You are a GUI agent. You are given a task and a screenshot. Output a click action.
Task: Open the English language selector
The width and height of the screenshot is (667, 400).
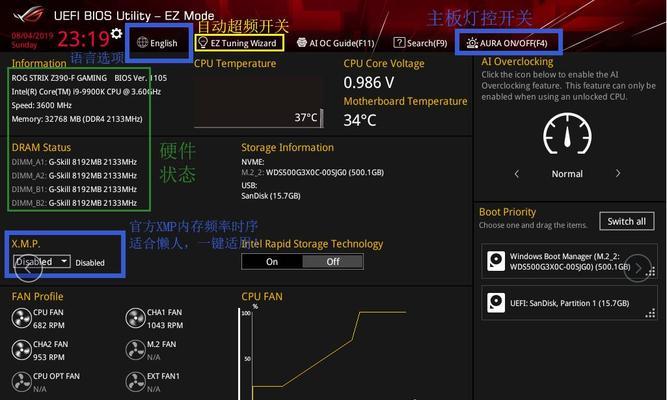pyautogui.click(x=157, y=43)
